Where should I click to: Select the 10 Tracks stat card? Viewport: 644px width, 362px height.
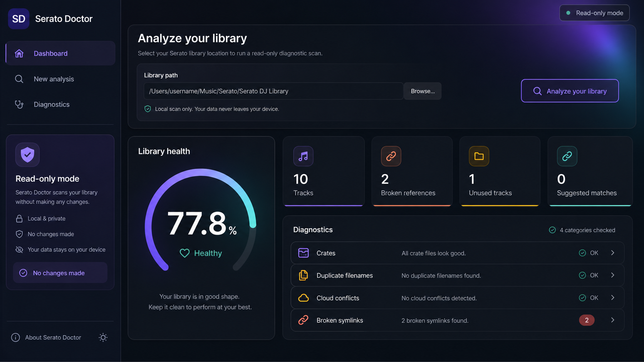click(x=324, y=172)
